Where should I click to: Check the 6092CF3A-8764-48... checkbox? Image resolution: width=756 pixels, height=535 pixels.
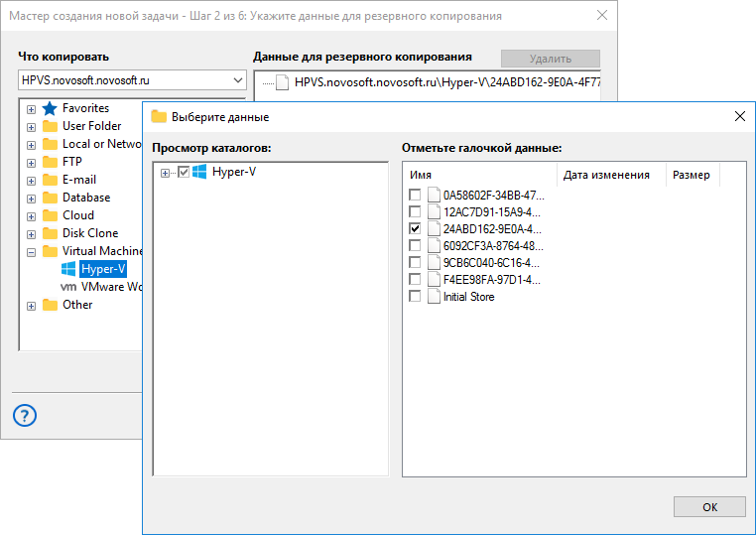tap(415, 245)
